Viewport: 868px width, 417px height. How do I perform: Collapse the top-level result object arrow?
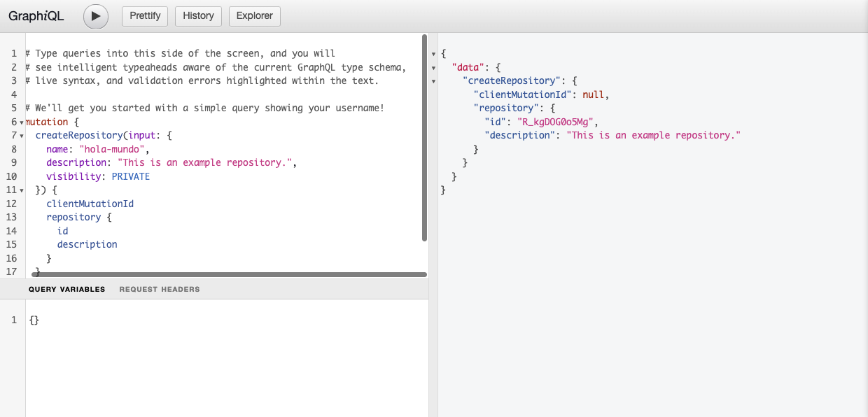(434, 54)
